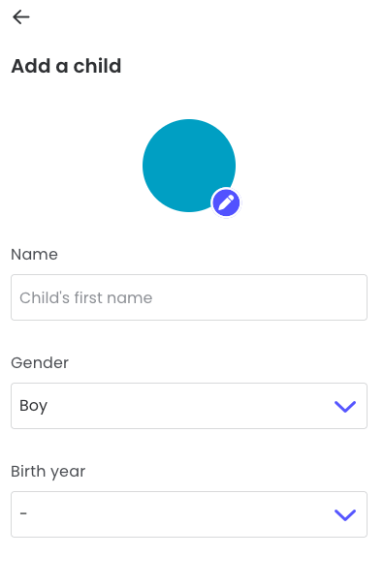
Task: Click the Birth year field label
Action: pyautogui.click(x=48, y=472)
